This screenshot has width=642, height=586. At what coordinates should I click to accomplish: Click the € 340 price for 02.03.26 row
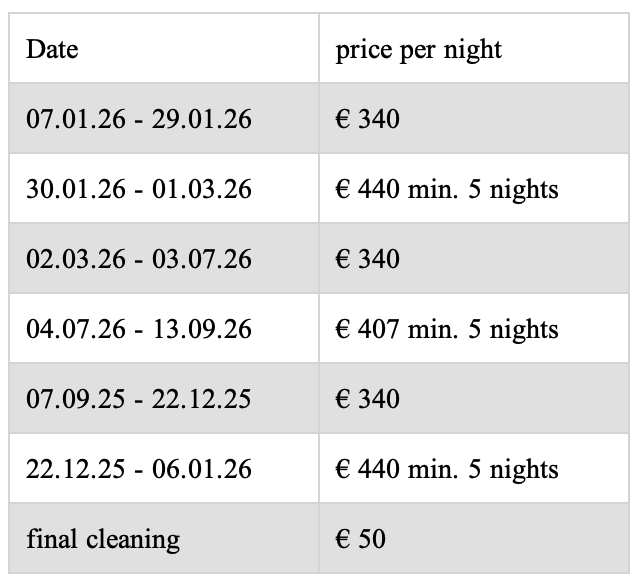coord(367,259)
